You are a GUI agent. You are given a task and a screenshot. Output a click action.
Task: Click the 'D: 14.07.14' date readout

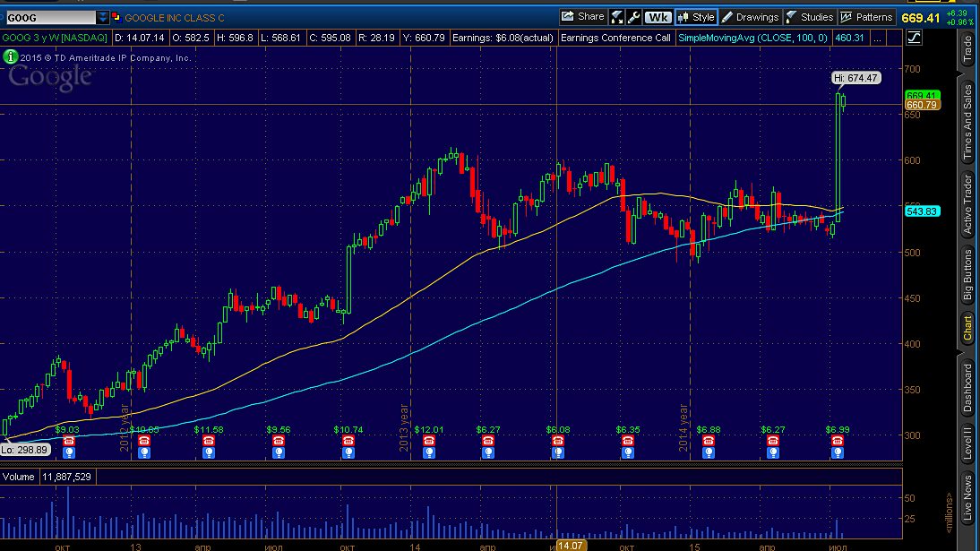coord(140,39)
